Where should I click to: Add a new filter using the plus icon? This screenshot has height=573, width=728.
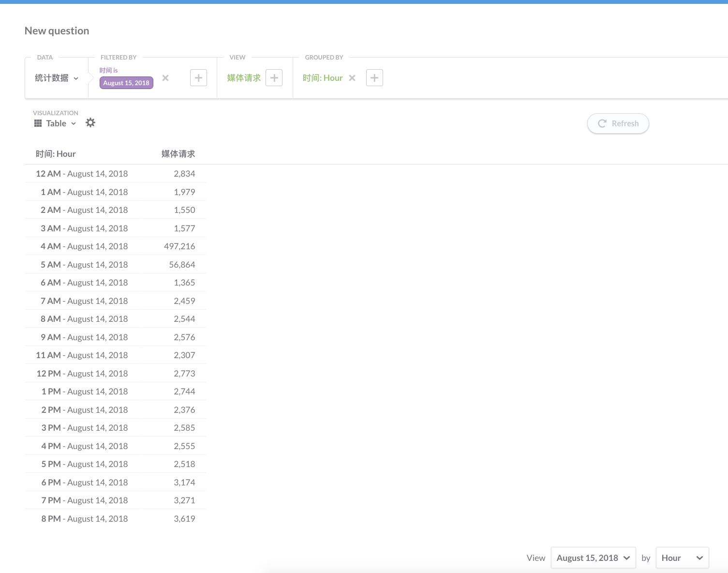click(x=198, y=77)
